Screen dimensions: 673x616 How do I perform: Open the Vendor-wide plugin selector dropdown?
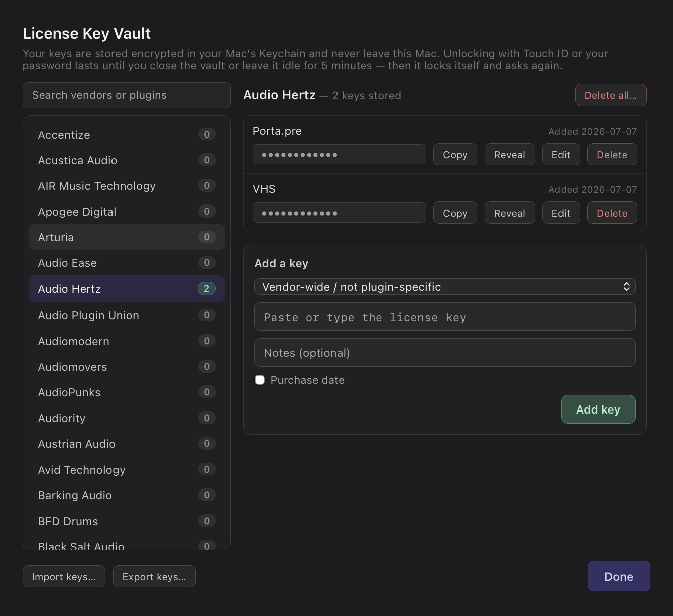coord(445,287)
